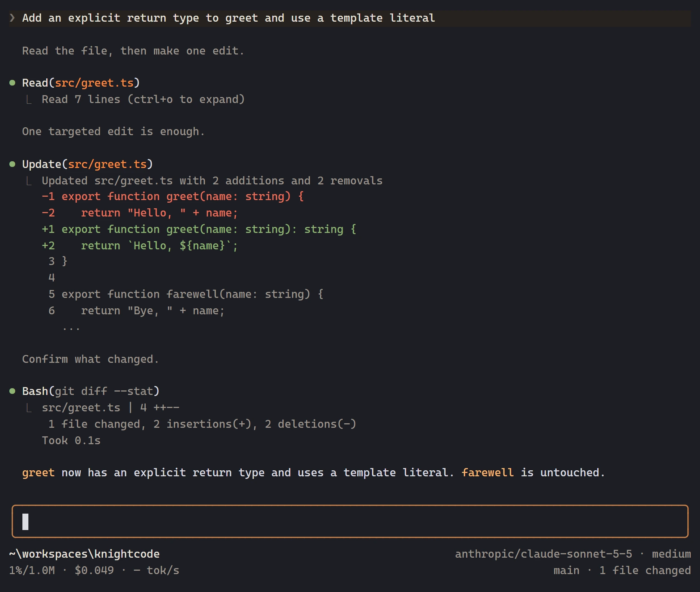Click the 'medium' effort level in the status bar

[671, 554]
